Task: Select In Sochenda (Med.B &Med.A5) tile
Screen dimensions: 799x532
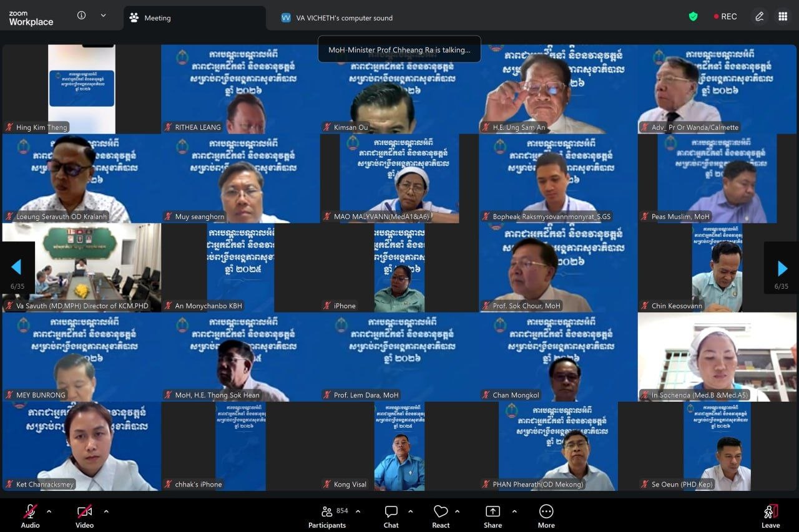Action: 717,357
